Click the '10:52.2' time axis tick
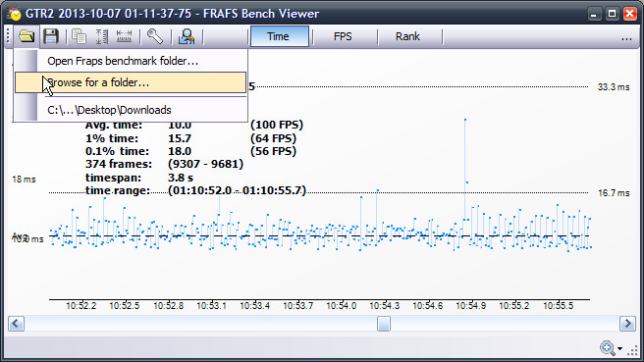This screenshot has height=362, width=644. click(80, 306)
